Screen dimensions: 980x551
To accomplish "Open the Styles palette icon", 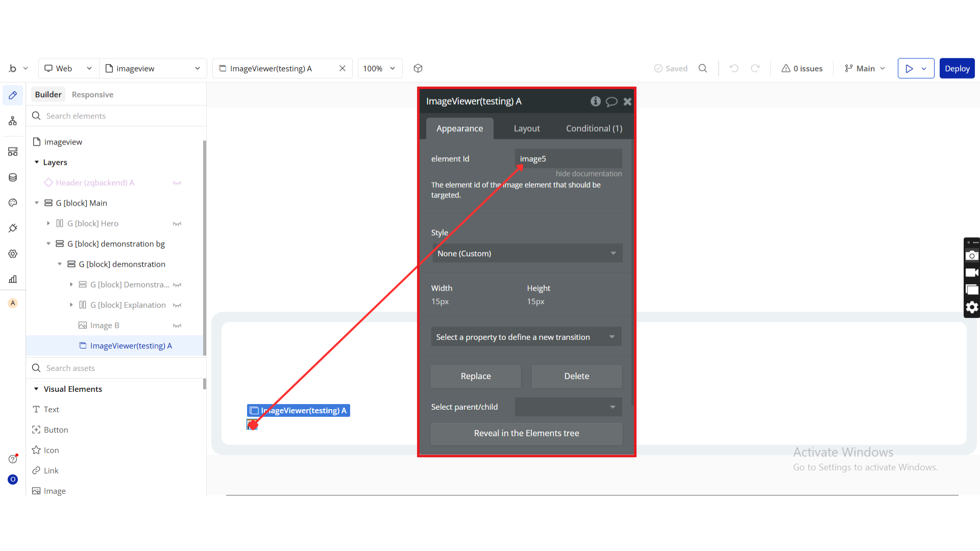I will (13, 203).
